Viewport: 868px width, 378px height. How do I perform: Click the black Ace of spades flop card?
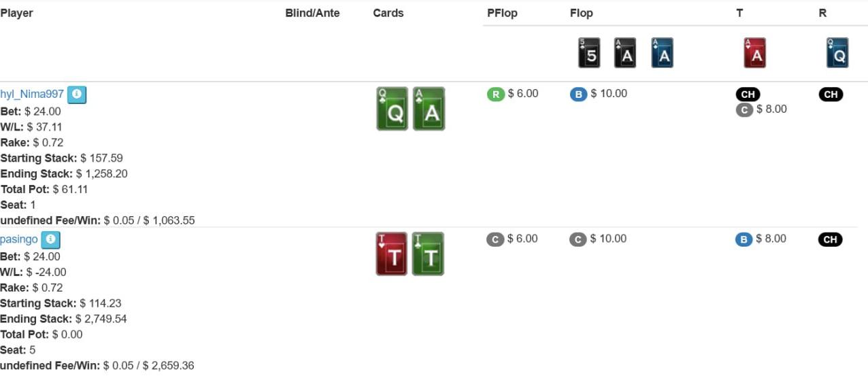625,53
